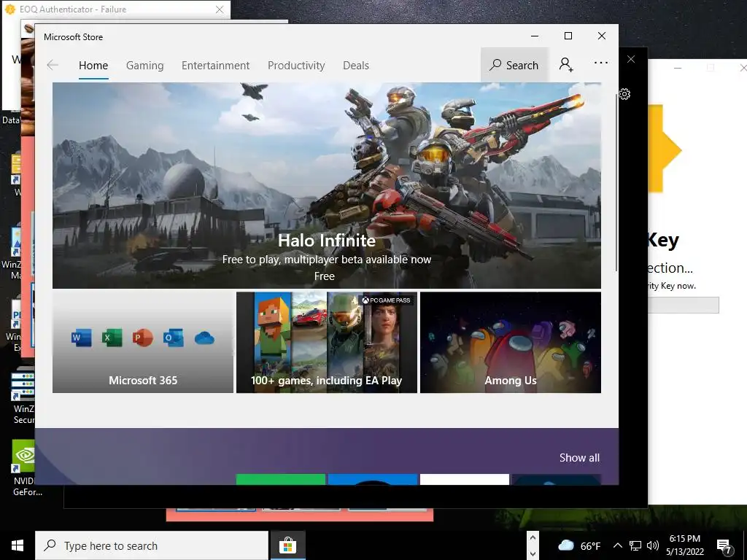Click the Free to play, multiplayer beta text

(326, 260)
